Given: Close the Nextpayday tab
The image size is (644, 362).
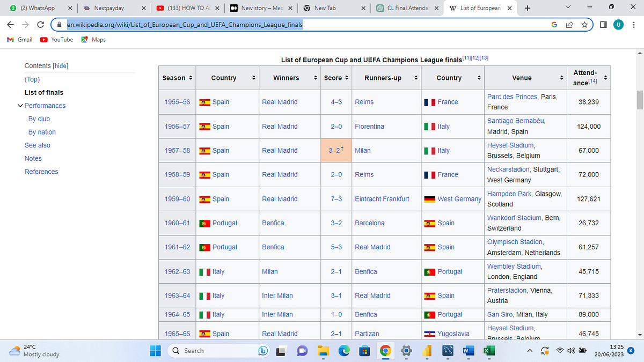Looking at the screenshot, I should coord(143,8).
